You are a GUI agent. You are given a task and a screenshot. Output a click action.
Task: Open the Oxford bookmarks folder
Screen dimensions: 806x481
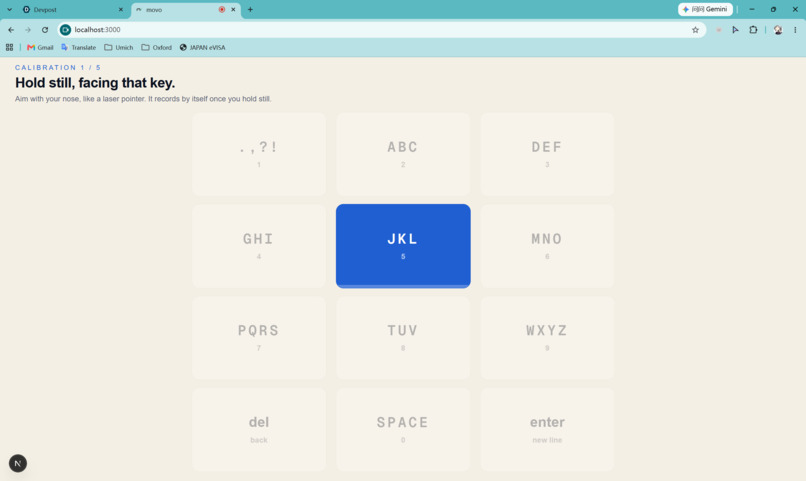click(156, 47)
